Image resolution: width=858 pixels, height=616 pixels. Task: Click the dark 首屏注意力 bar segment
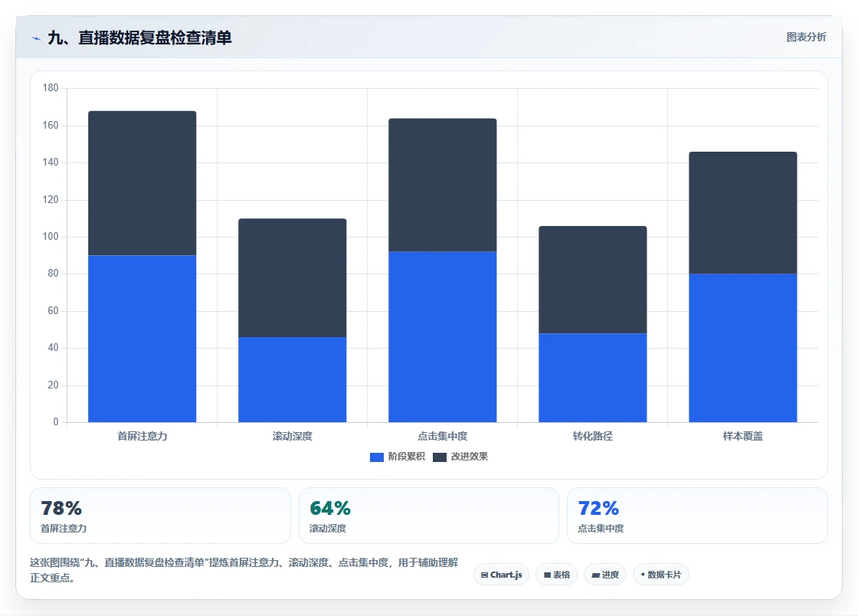(142, 183)
